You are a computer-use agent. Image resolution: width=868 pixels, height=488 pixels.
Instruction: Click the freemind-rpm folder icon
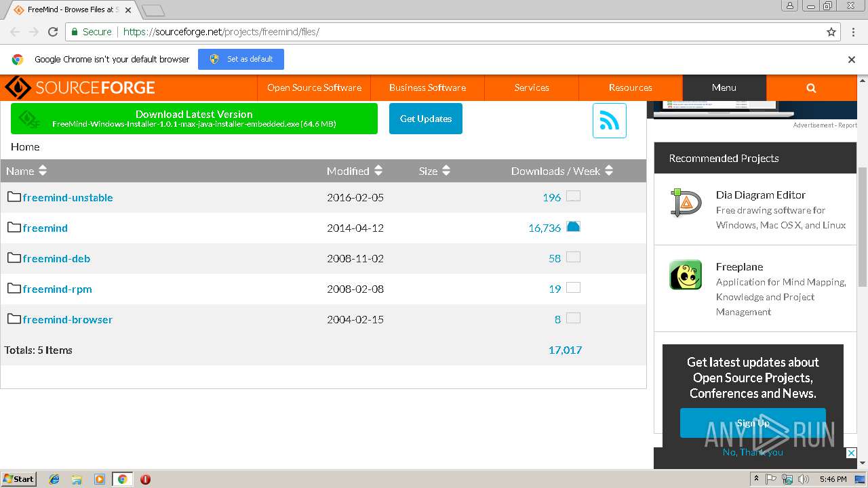pos(14,288)
